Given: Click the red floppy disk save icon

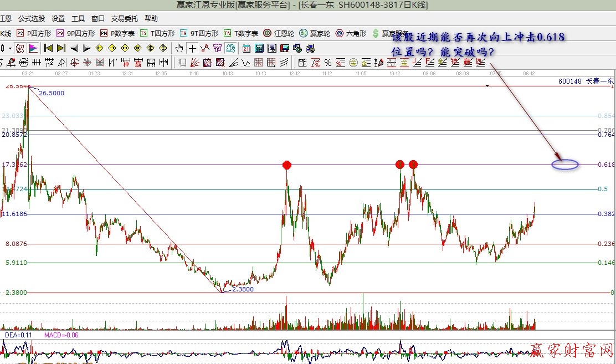Looking at the screenshot, I should [285, 48].
